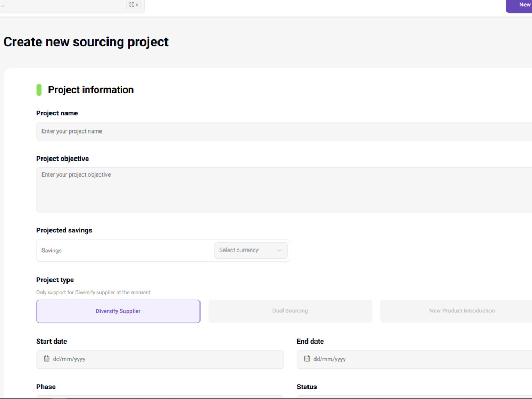The image size is (532, 399).
Task: Click the purple New button
Action: 519,6
